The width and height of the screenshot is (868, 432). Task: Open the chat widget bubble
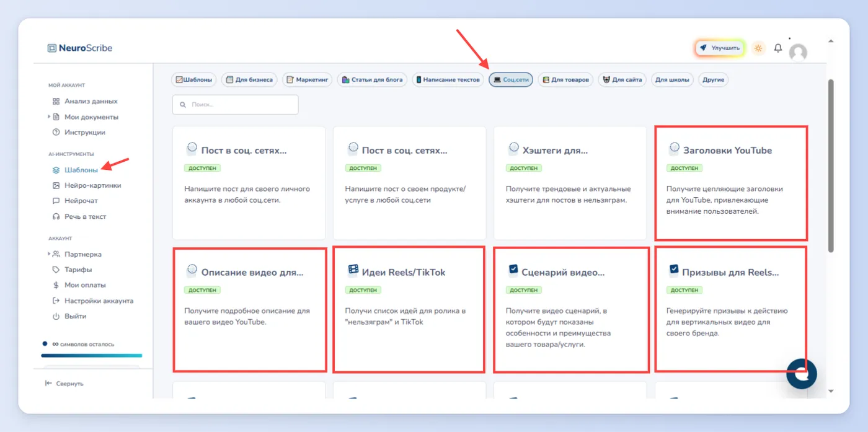pos(802,374)
